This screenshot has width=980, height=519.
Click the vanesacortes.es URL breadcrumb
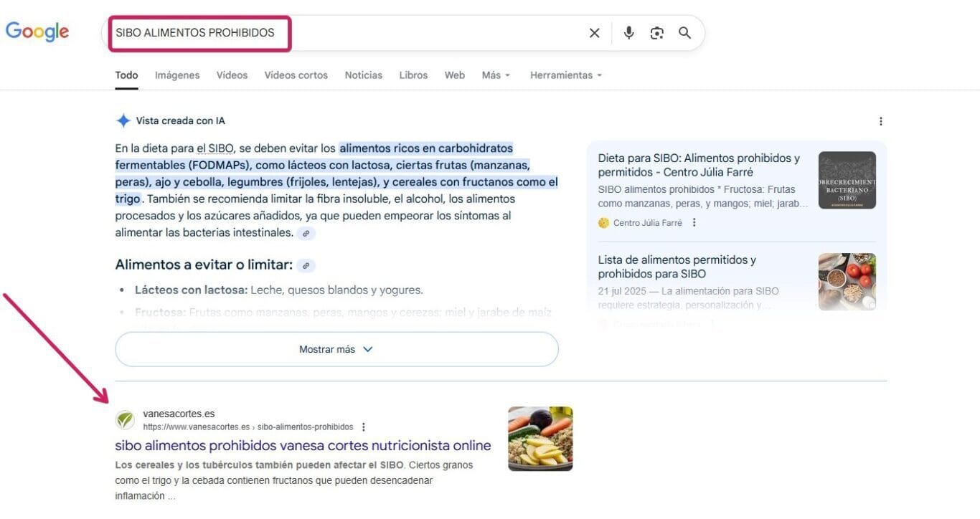pyautogui.click(x=248, y=427)
